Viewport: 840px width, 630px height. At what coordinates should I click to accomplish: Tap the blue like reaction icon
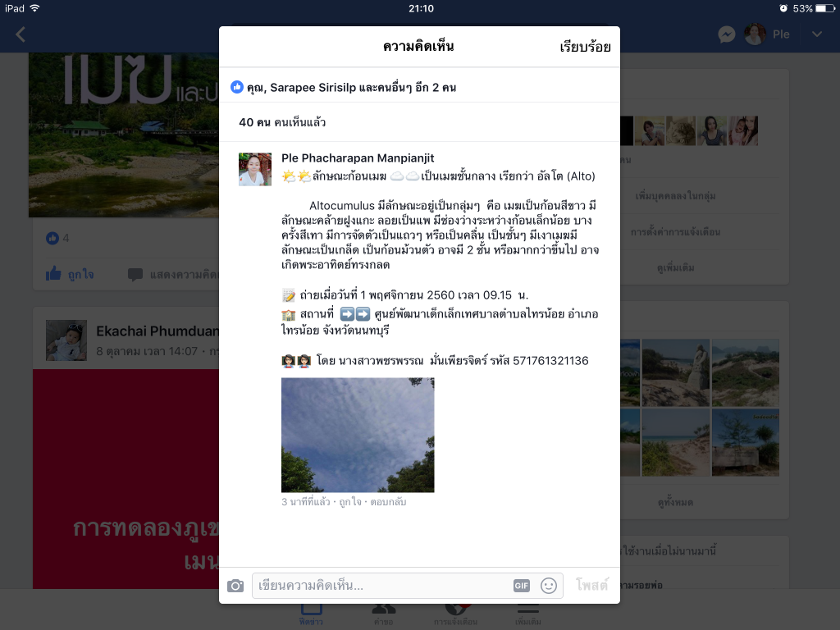coord(237,87)
